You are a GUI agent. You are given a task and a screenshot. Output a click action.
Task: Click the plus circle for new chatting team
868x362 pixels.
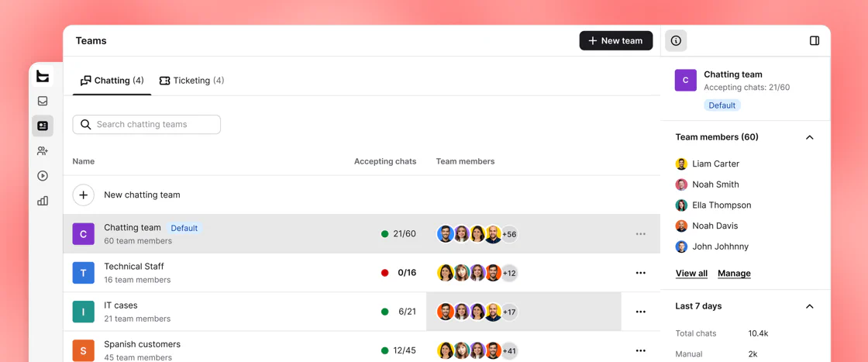click(84, 195)
